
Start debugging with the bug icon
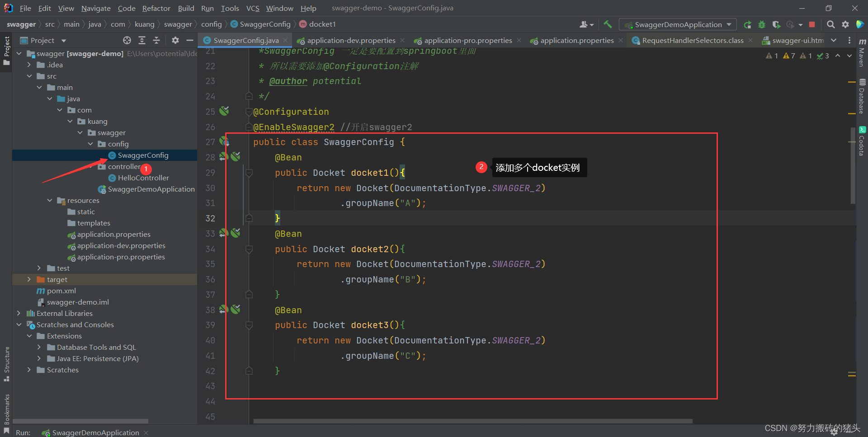coord(762,24)
